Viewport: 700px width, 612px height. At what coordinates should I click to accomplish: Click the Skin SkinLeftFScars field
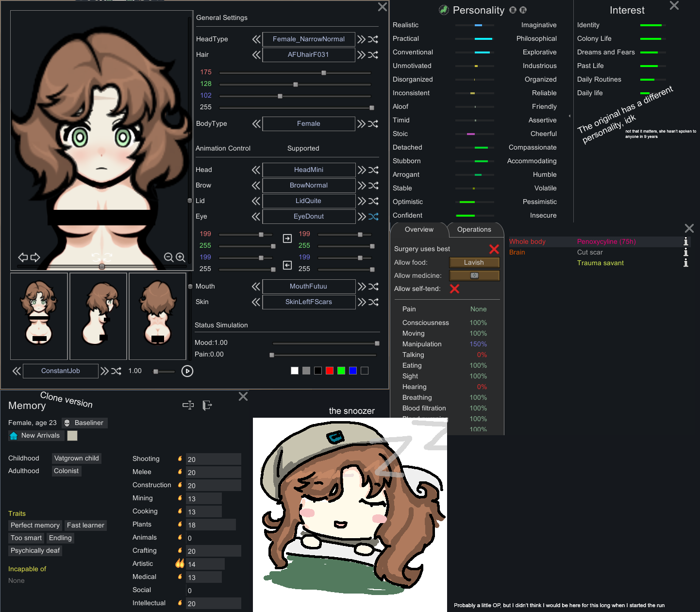(309, 302)
